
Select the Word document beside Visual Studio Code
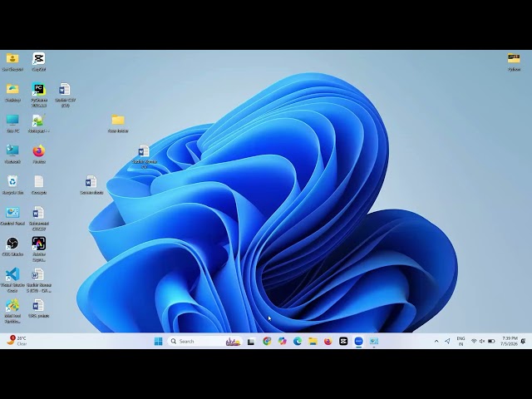tap(39, 280)
